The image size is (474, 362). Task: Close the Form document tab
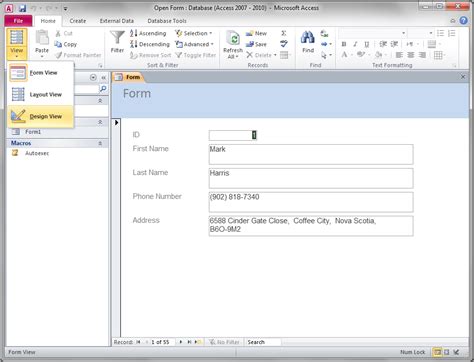pos(463,77)
